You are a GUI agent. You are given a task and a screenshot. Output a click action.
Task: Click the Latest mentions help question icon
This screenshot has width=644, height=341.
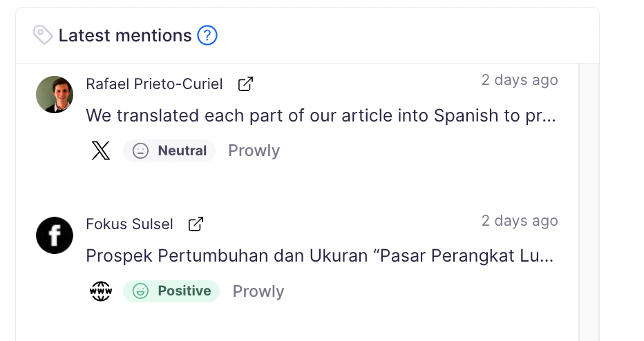pyautogui.click(x=207, y=35)
